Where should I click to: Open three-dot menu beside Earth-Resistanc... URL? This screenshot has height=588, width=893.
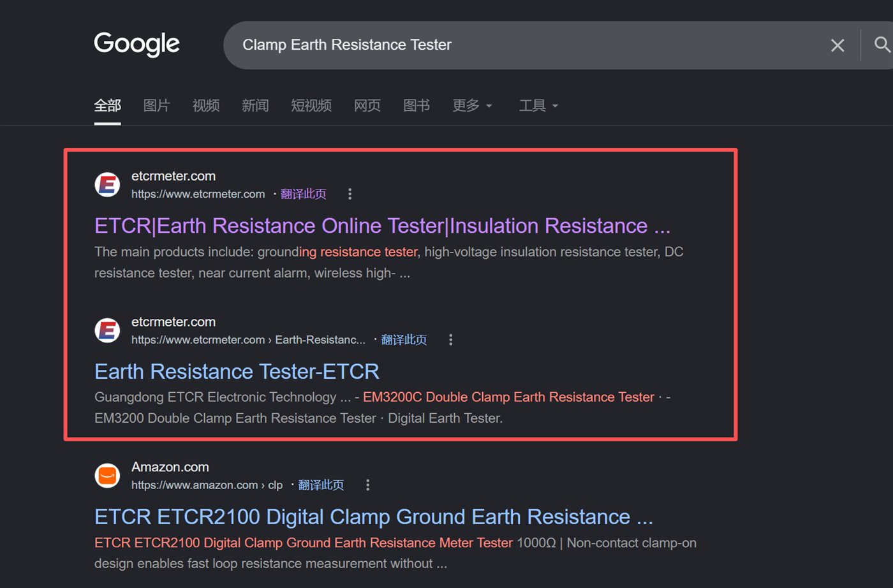(x=450, y=340)
